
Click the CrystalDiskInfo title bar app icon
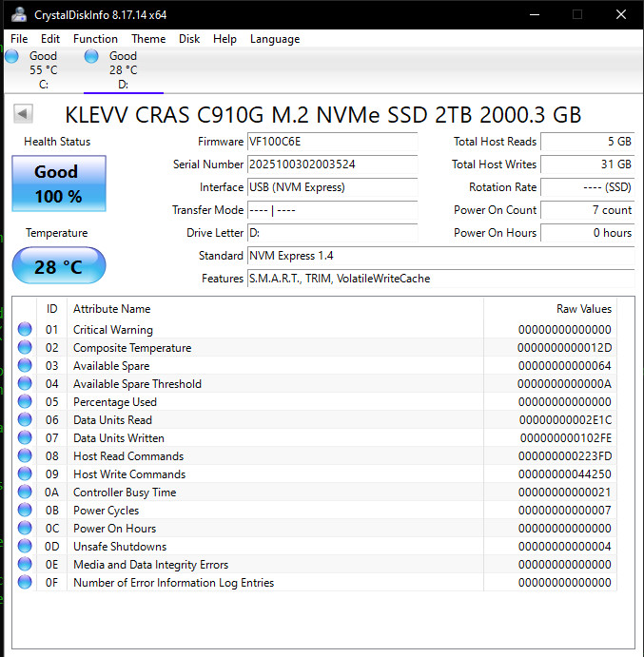pyautogui.click(x=19, y=14)
